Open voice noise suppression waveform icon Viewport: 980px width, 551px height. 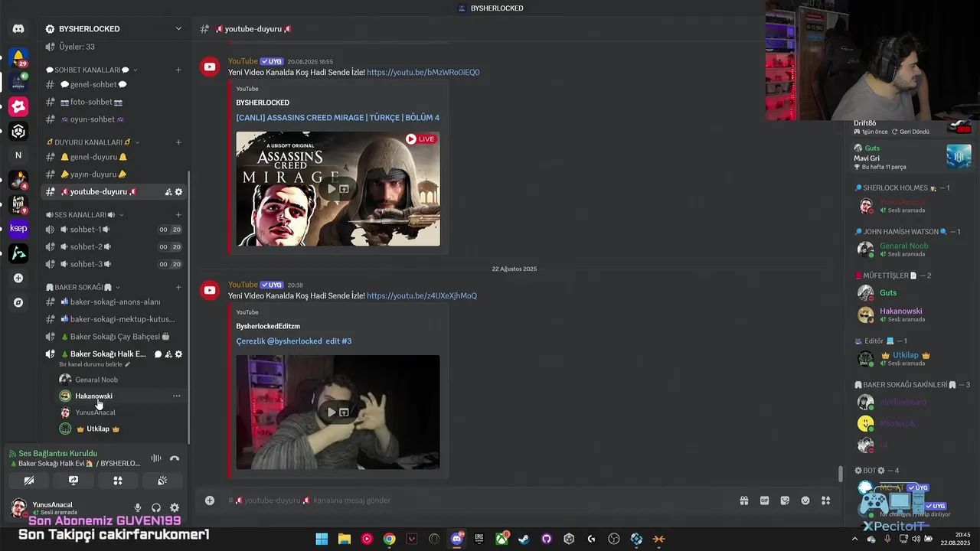pyautogui.click(x=156, y=458)
